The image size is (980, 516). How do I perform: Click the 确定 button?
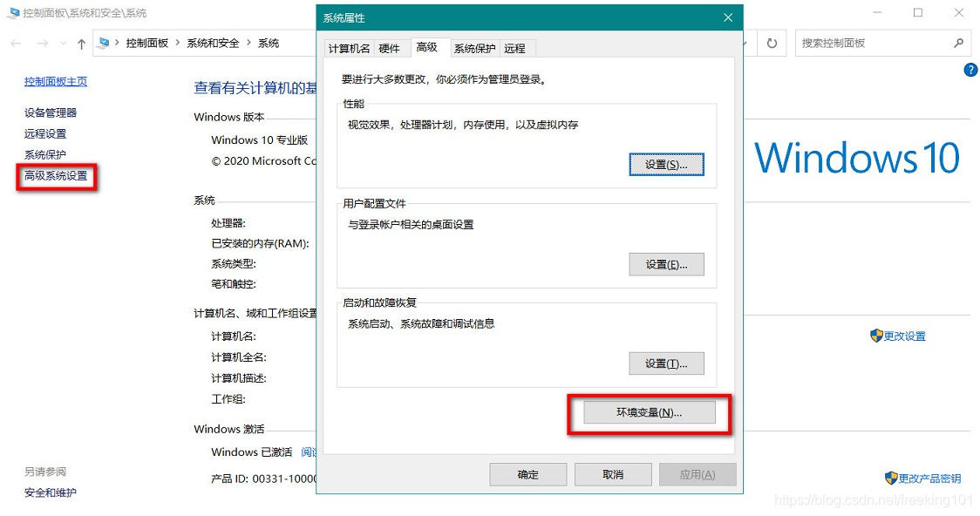pyautogui.click(x=528, y=474)
